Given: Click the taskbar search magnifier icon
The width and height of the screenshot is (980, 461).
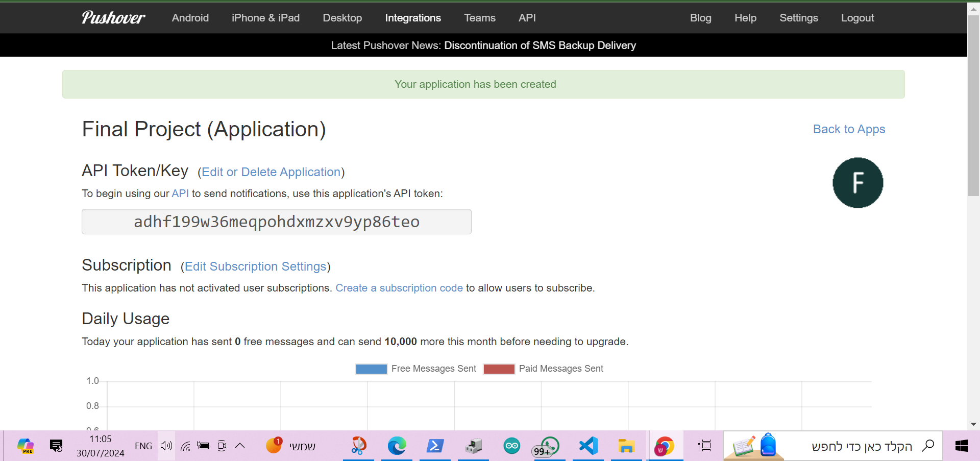Looking at the screenshot, I should [x=928, y=446].
